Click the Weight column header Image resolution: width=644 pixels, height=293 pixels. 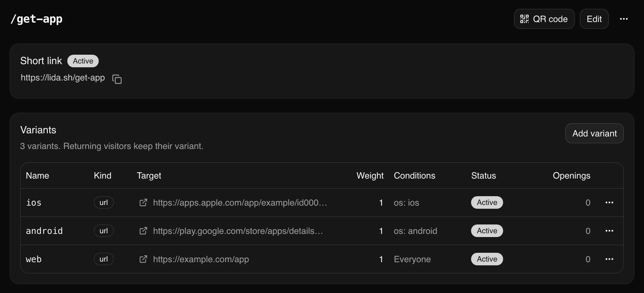tap(370, 176)
